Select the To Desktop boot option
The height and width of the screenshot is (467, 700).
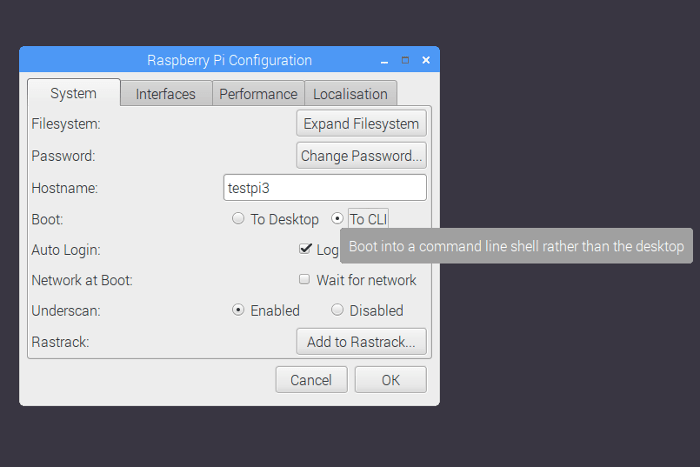tap(238, 219)
